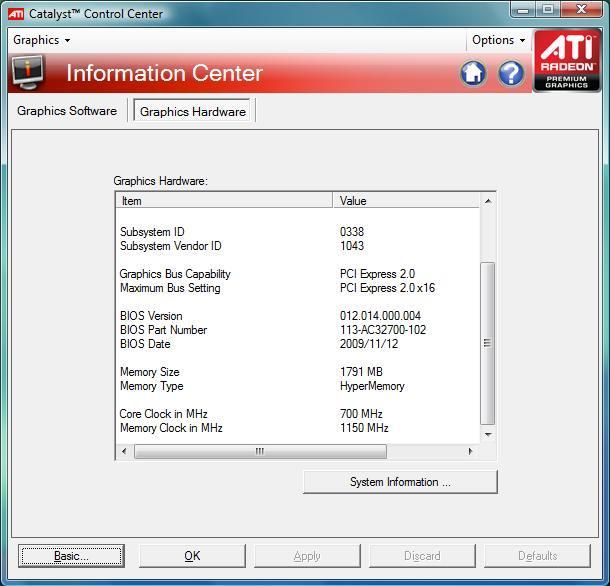Open the Home page via house icon

(x=473, y=73)
